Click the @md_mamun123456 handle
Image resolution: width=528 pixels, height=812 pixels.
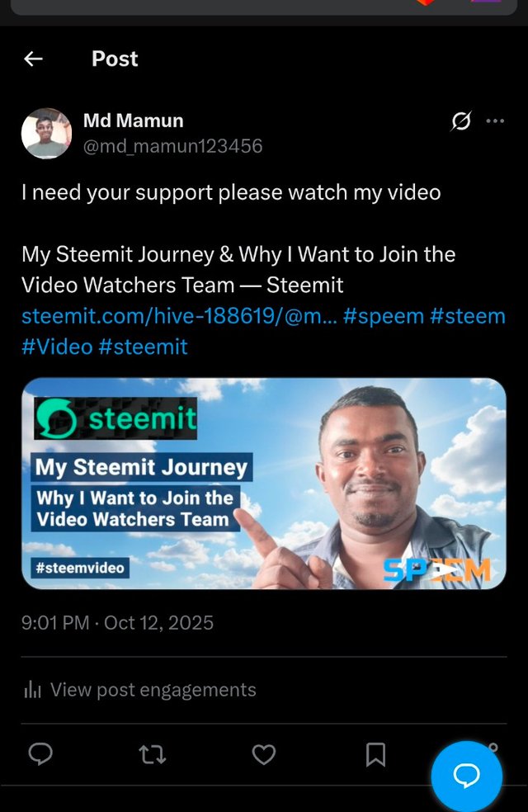point(173,146)
